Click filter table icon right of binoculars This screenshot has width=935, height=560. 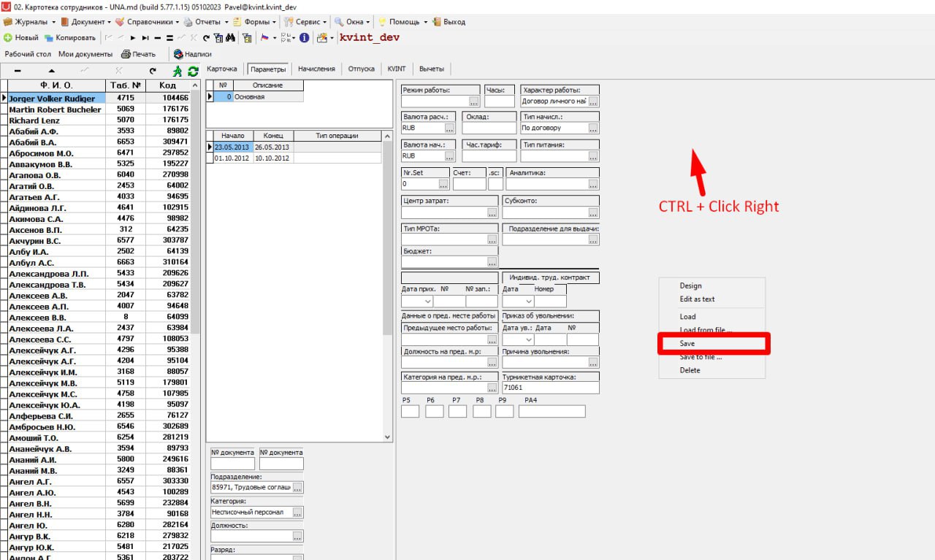pos(247,38)
